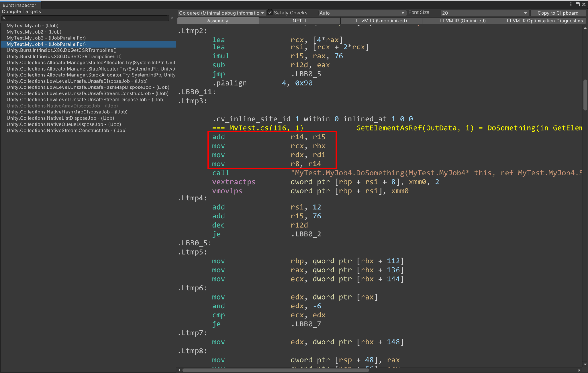The width and height of the screenshot is (588, 373).
Task: Click the scroll down arrow of assembly view
Action: click(x=585, y=364)
